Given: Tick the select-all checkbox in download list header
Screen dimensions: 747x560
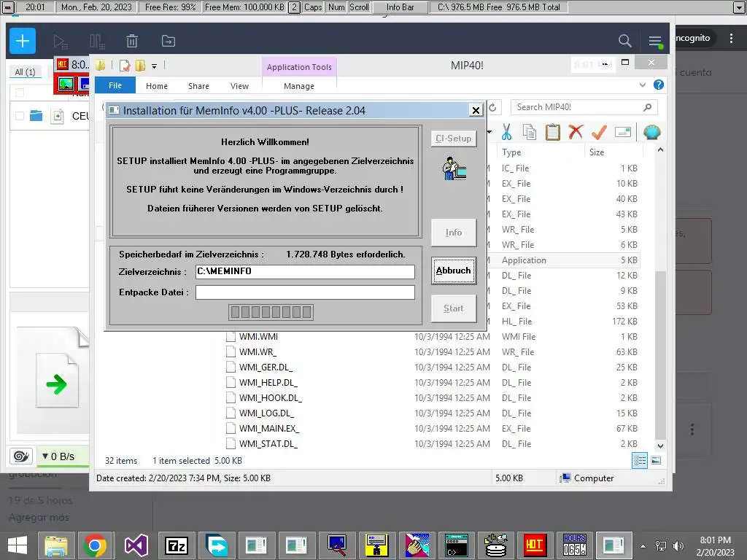Looking at the screenshot, I should pyautogui.click(x=20, y=93).
